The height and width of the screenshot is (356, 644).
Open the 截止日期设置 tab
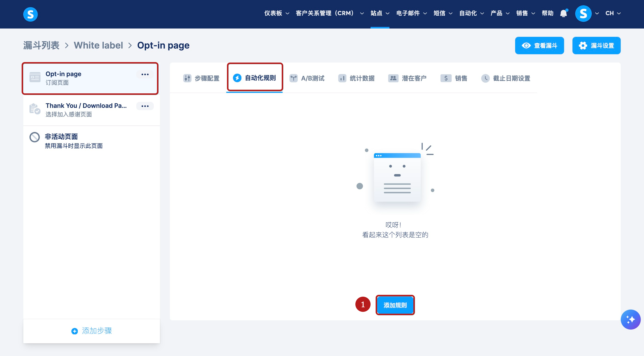pyautogui.click(x=506, y=78)
